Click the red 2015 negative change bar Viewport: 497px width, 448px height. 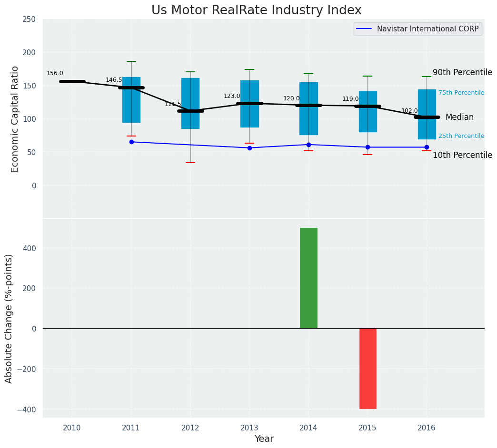pos(368,368)
